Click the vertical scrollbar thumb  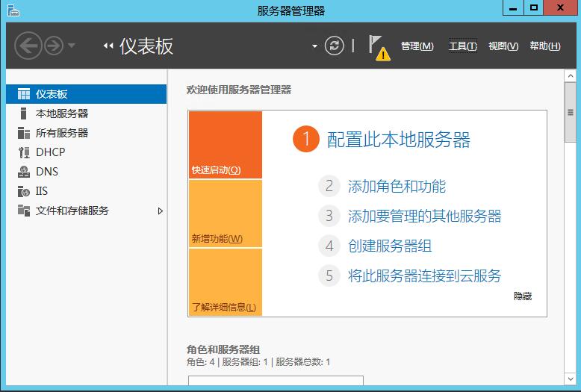[x=571, y=121]
